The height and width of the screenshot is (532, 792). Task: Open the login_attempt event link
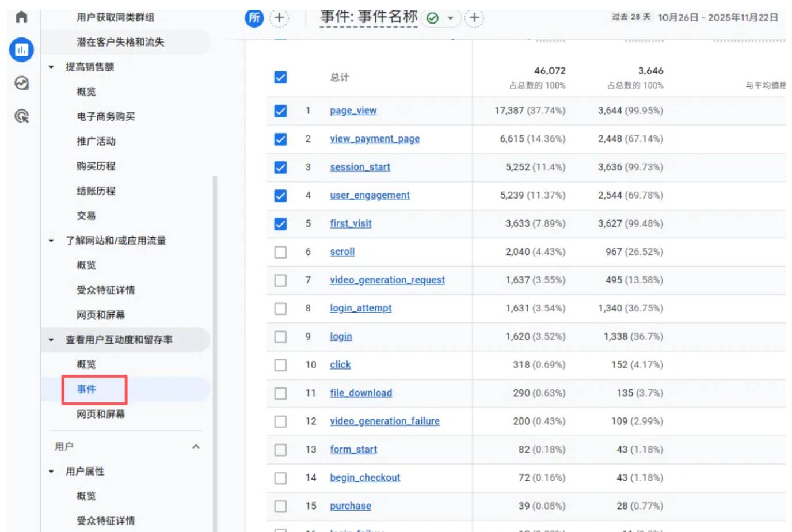click(x=360, y=308)
